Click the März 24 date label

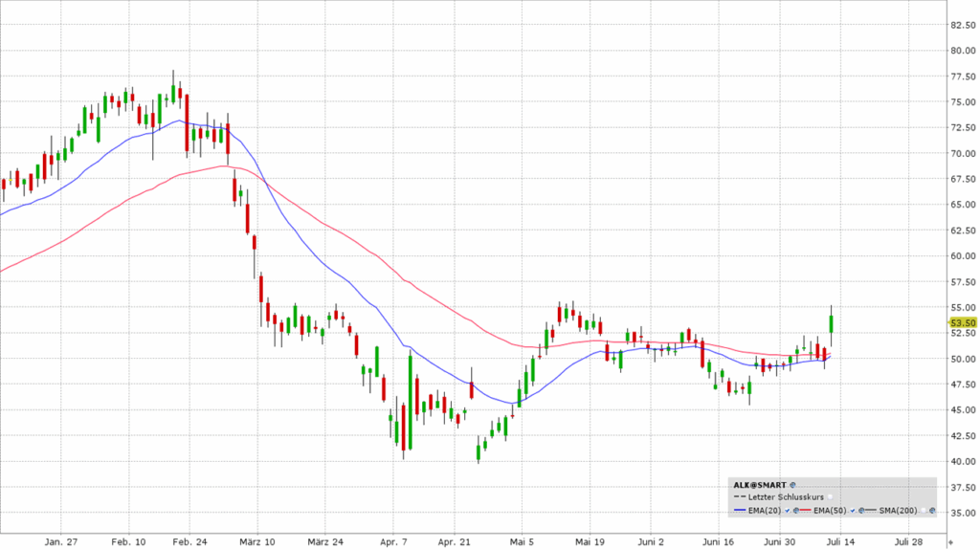[325, 542]
